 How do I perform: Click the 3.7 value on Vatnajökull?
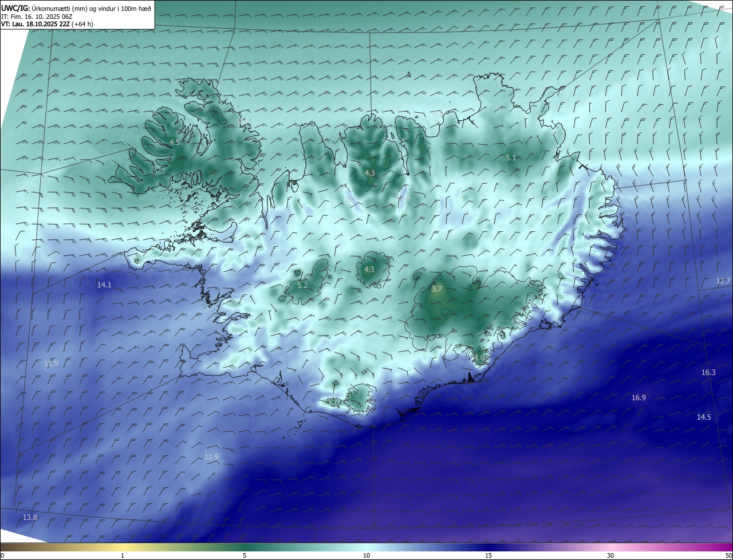tap(437, 289)
